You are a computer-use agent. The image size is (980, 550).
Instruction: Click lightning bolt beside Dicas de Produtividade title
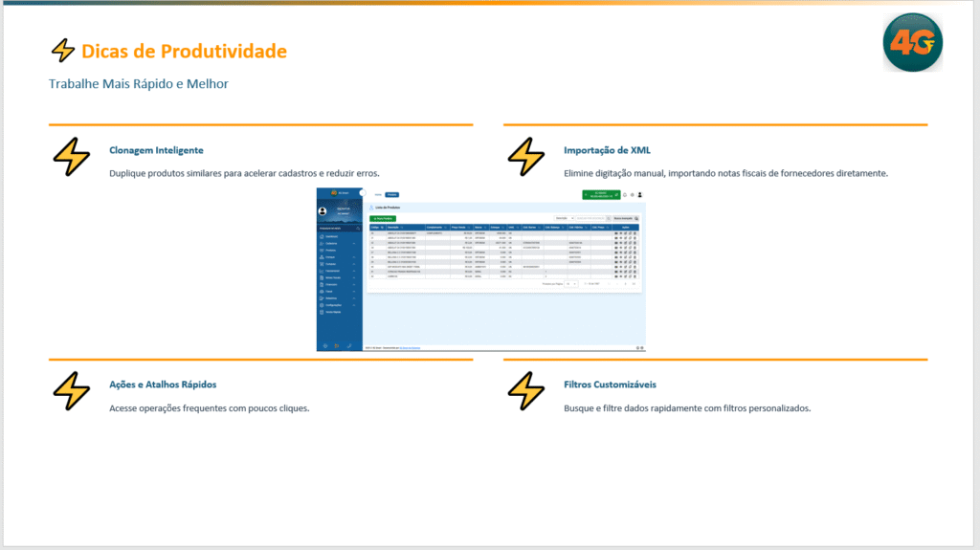[62, 51]
